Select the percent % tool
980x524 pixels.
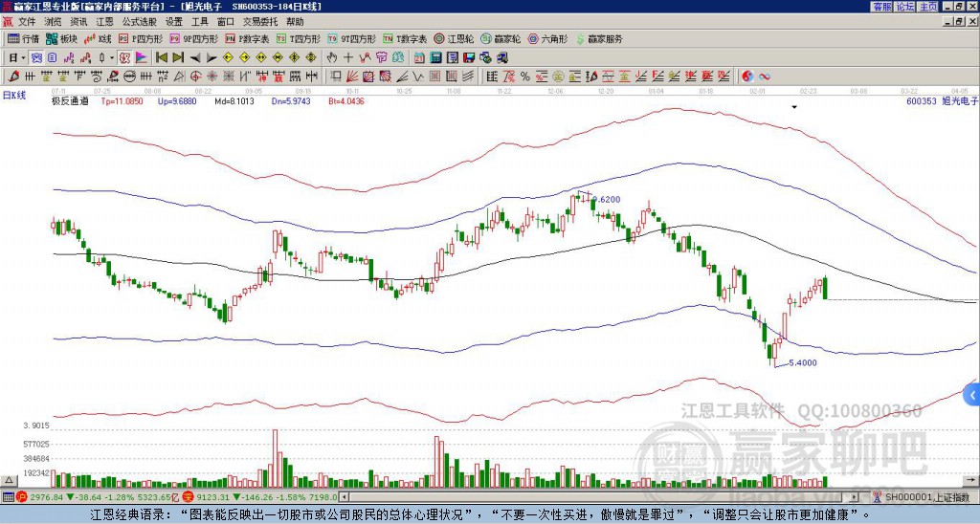pyautogui.click(x=525, y=76)
